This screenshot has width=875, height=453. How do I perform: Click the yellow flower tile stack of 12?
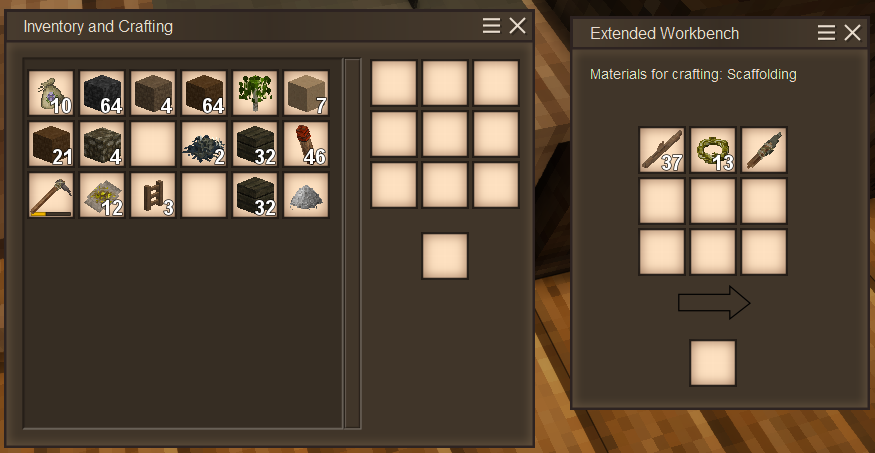click(102, 195)
